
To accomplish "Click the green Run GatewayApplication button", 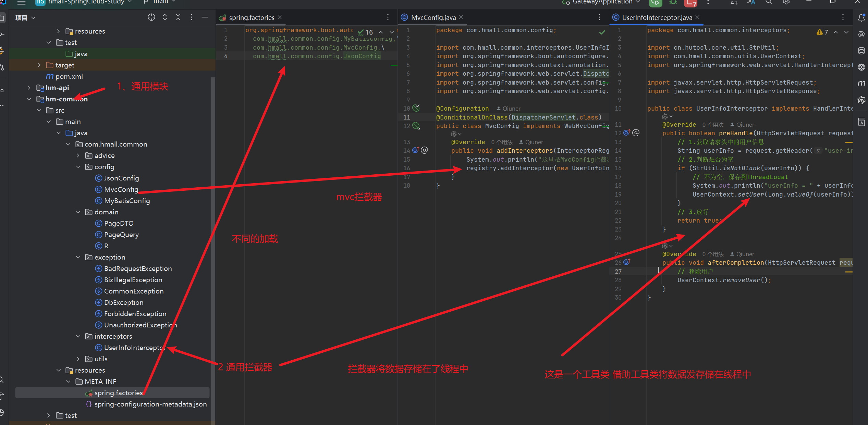I will pyautogui.click(x=655, y=3).
